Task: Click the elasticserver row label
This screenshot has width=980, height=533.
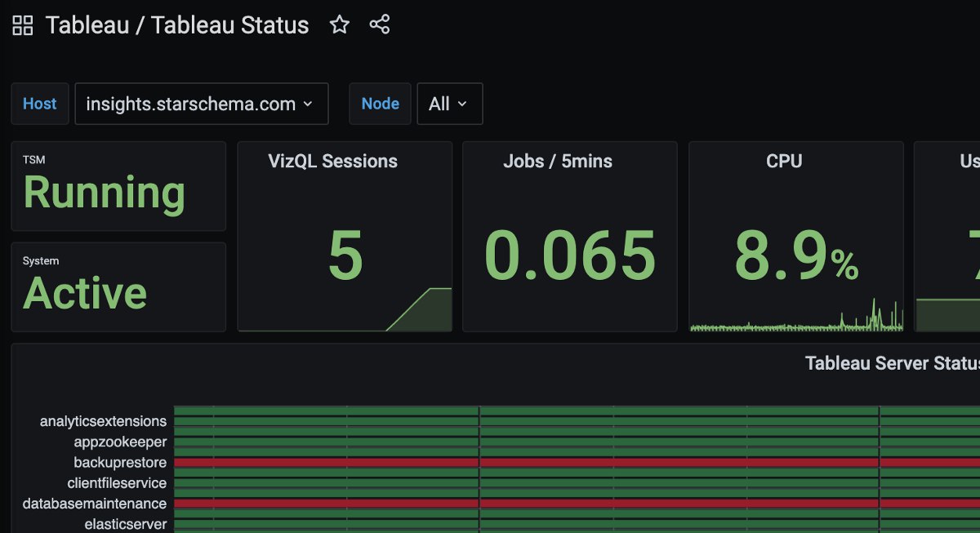Action: 126,524
